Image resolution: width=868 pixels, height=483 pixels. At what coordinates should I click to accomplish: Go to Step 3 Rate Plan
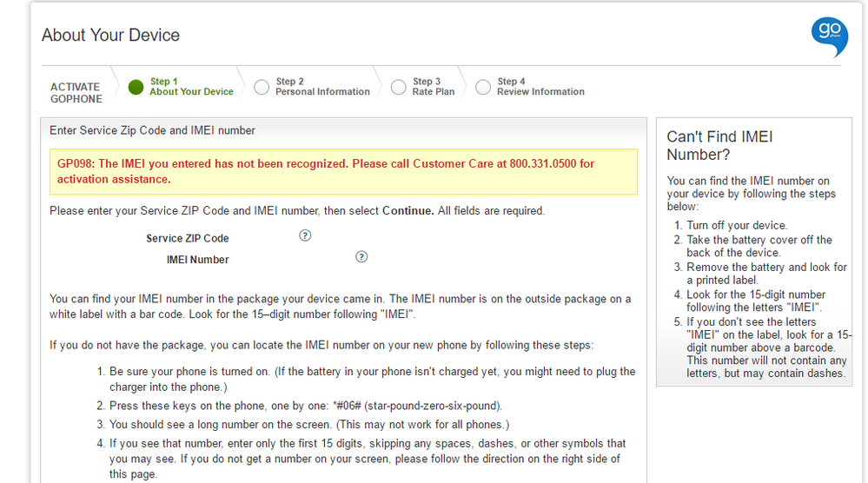pyautogui.click(x=433, y=87)
